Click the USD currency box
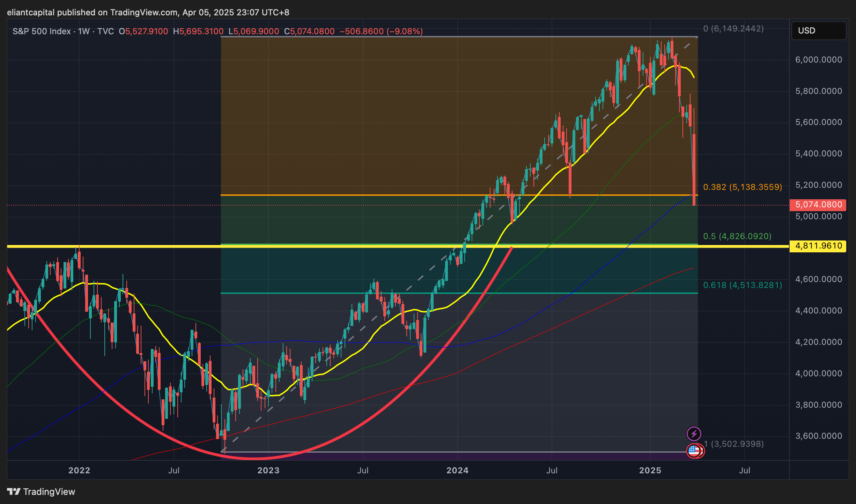 (818, 31)
